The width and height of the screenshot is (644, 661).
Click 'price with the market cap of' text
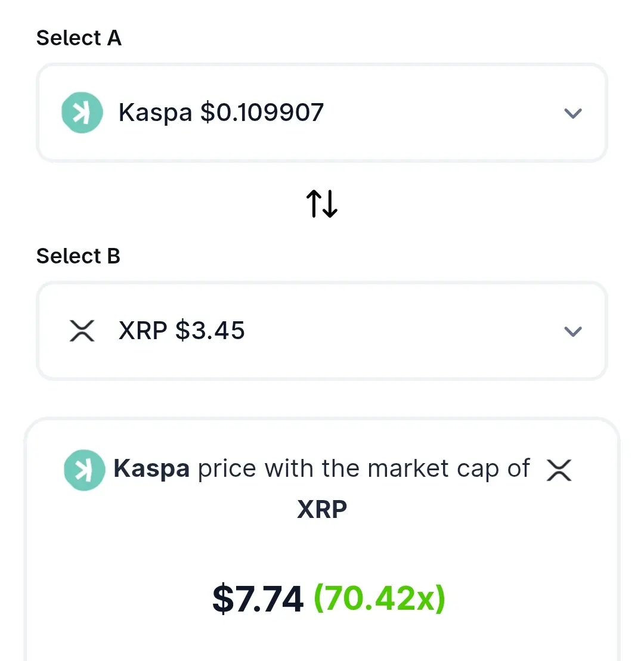click(x=364, y=468)
